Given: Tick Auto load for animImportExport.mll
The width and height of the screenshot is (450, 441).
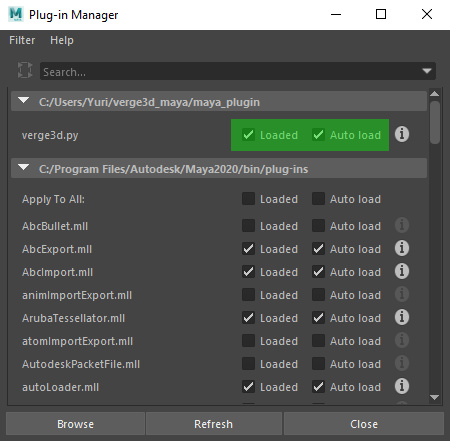Looking at the screenshot, I should point(318,295).
